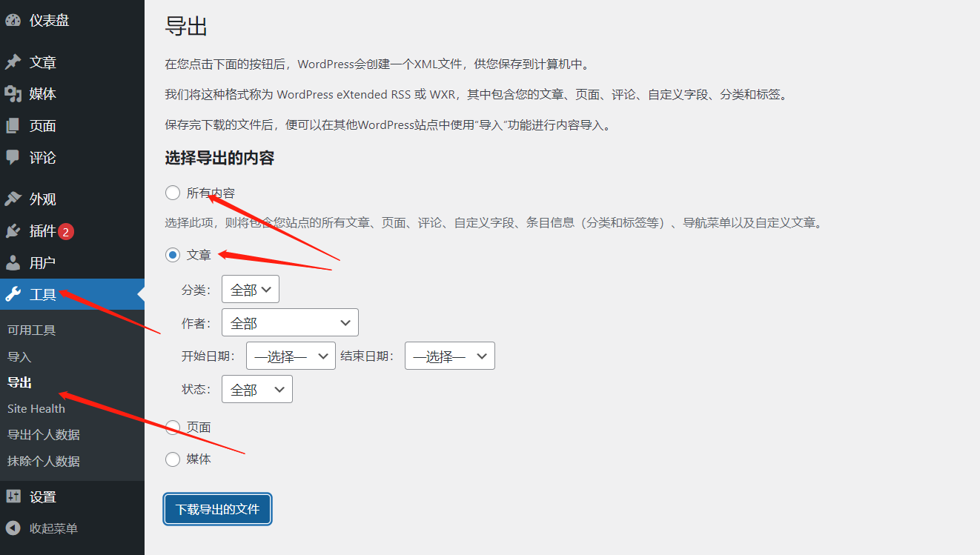Click the Appearance paintbrush icon
The height and width of the screenshot is (555, 980).
click(13, 199)
